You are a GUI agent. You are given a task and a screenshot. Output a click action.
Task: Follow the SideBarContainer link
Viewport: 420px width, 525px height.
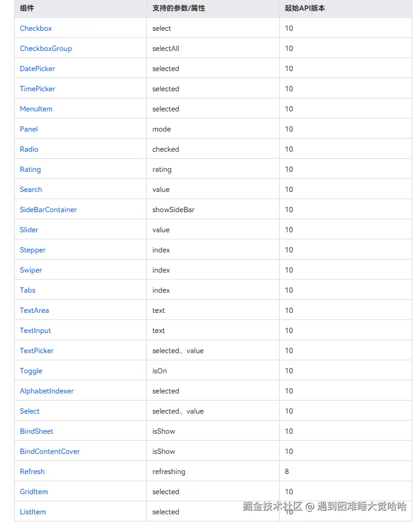pos(48,210)
